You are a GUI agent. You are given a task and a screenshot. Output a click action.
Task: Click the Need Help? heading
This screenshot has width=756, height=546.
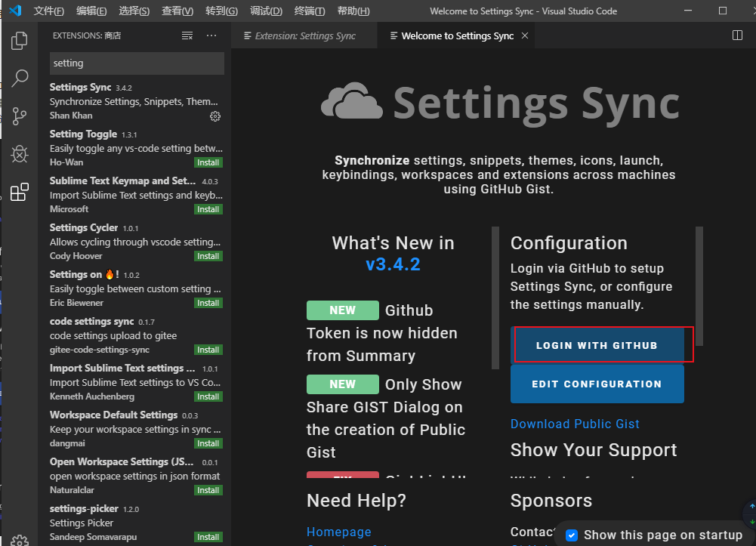click(356, 500)
